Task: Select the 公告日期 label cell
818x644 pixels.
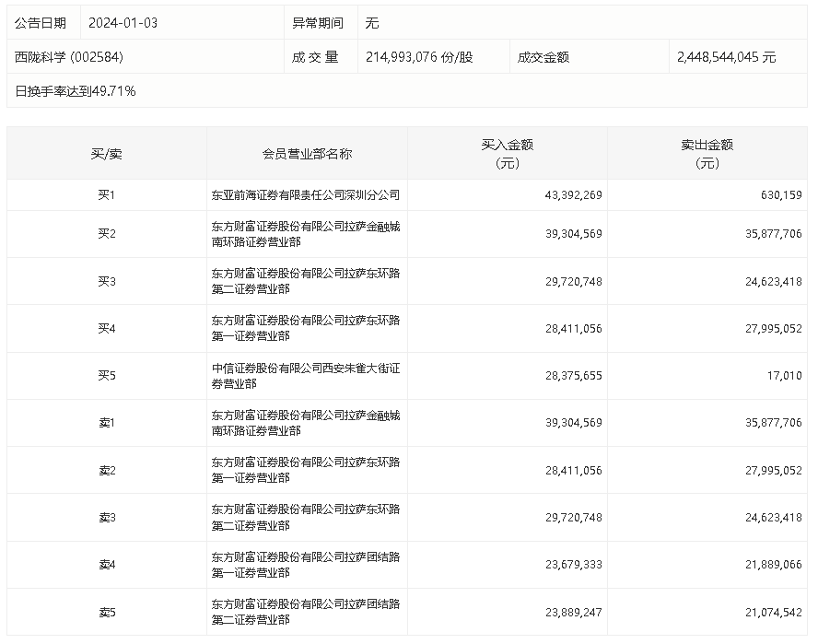Action: 43,23
